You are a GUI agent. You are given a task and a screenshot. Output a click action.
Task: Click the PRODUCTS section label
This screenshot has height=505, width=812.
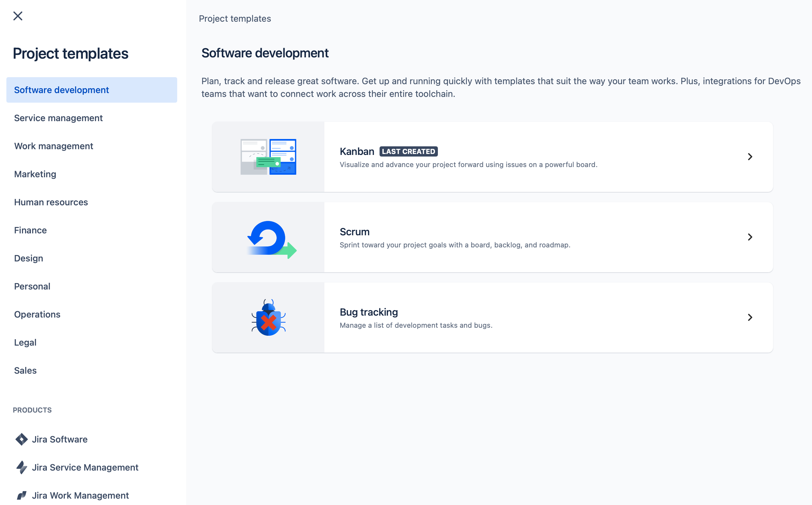click(x=33, y=410)
